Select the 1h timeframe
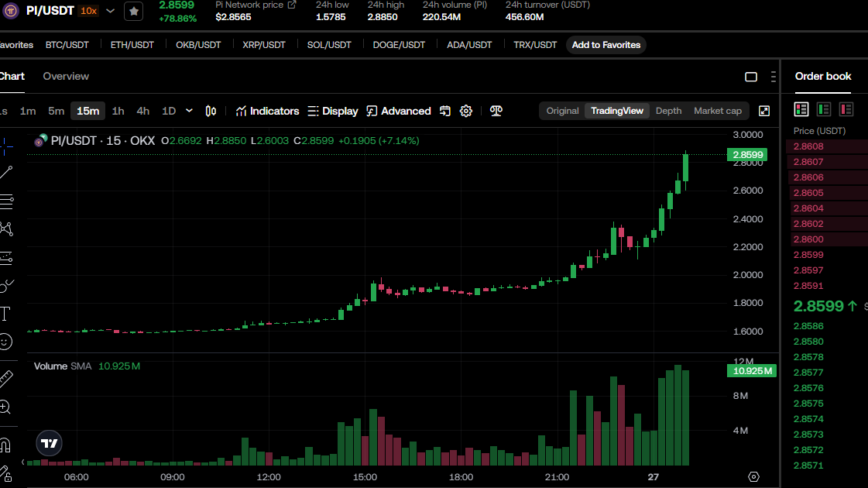Image resolution: width=868 pixels, height=488 pixels. 118,111
